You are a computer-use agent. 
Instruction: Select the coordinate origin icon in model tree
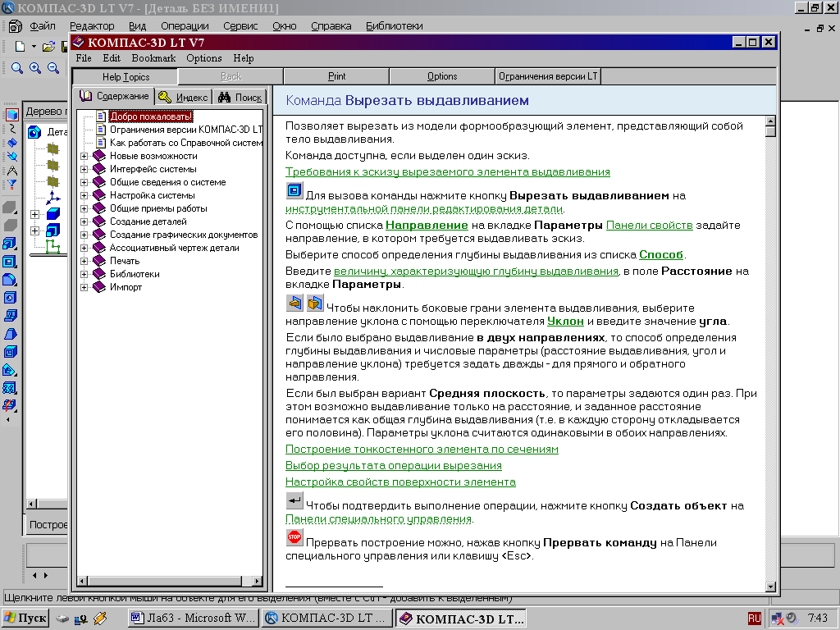[53, 198]
